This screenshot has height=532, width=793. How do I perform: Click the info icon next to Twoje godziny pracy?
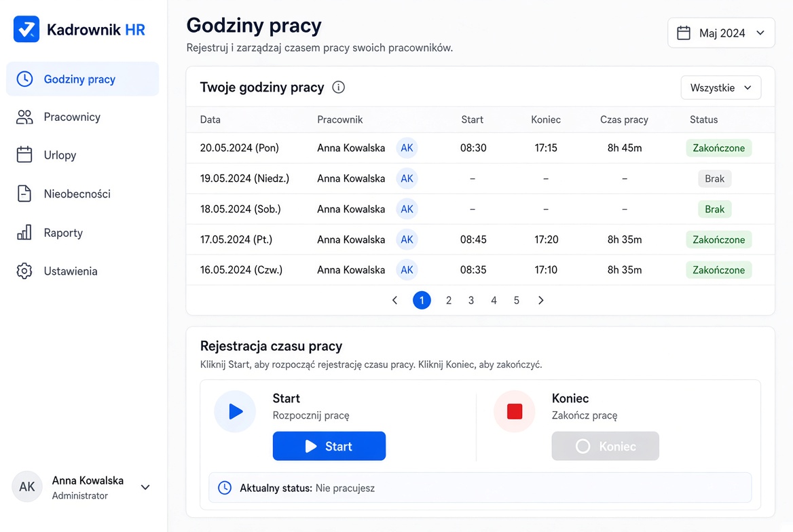338,87
